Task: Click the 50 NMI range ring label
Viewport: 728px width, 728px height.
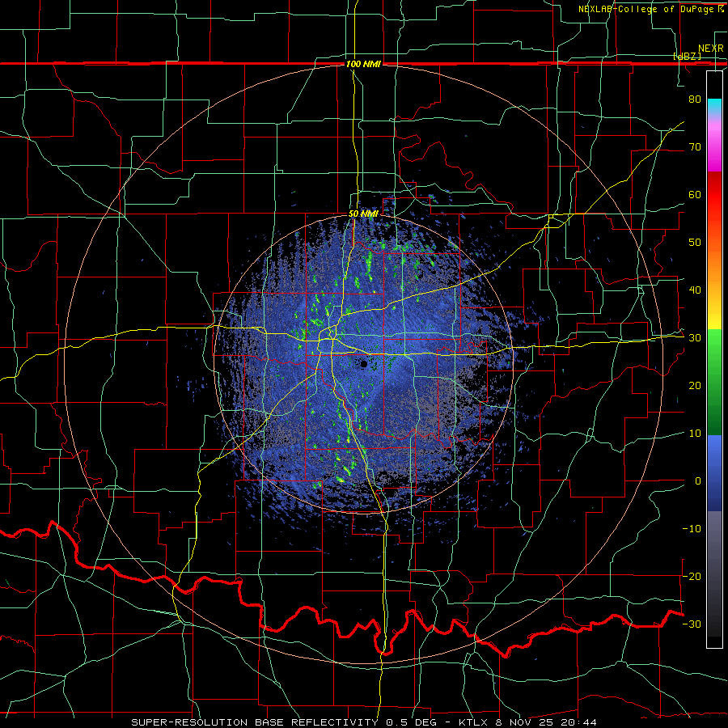Action: pos(363,214)
